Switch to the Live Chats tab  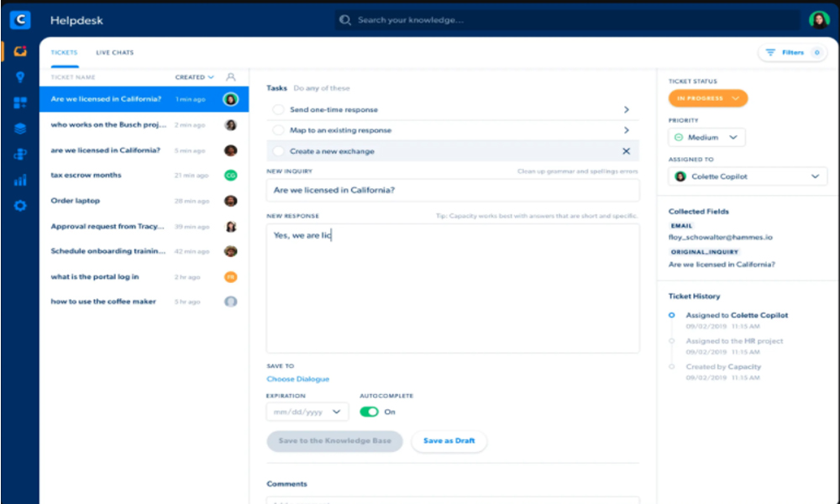coord(114,52)
